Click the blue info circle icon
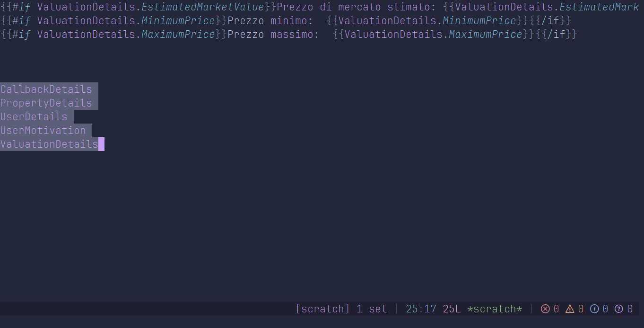The width and height of the screenshot is (644, 328). 594,309
